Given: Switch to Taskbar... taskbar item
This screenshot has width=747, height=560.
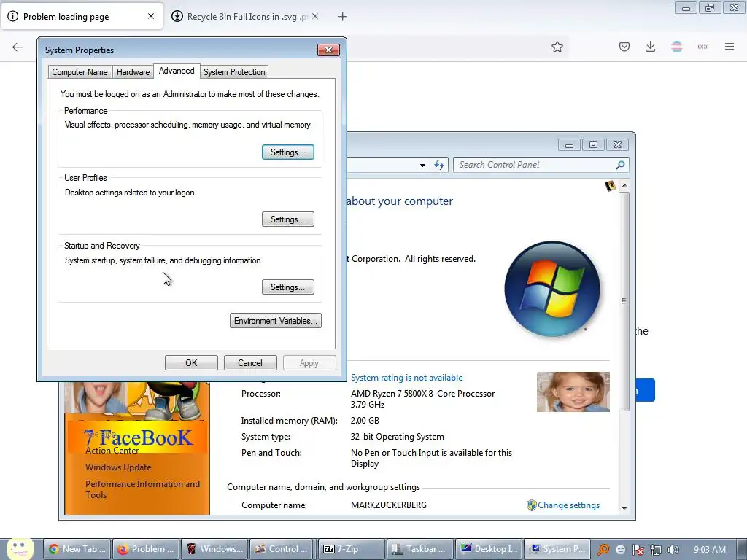Looking at the screenshot, I should pyautogui.click(x=420, y=549).
